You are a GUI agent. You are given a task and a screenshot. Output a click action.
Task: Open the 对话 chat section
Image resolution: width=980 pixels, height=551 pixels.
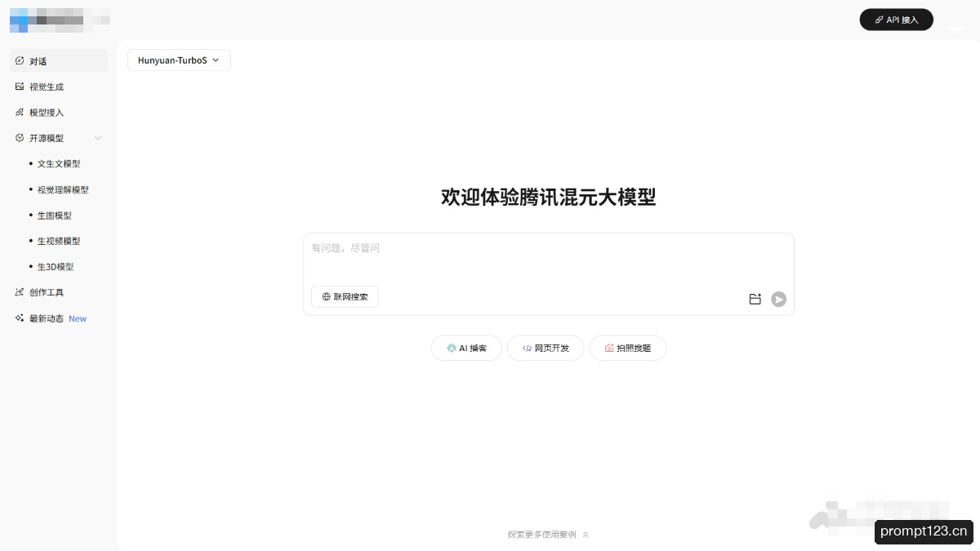(59, 61)
